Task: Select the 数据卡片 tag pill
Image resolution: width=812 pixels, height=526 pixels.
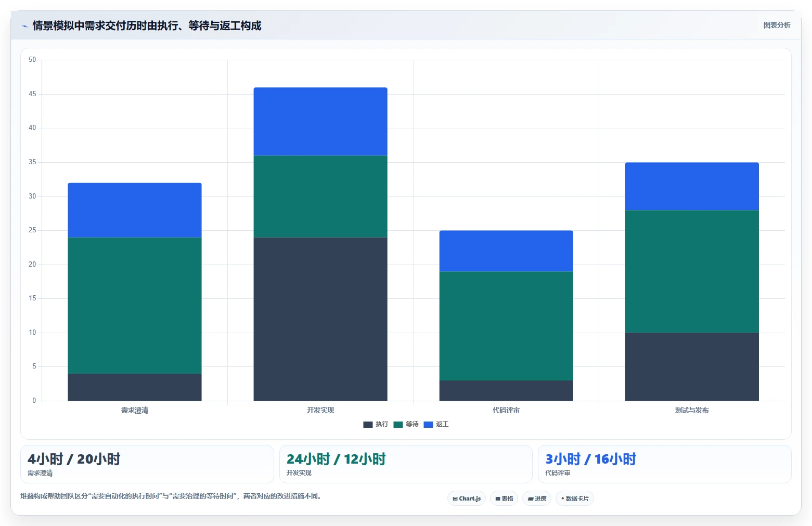Action: tap(575, 498)
